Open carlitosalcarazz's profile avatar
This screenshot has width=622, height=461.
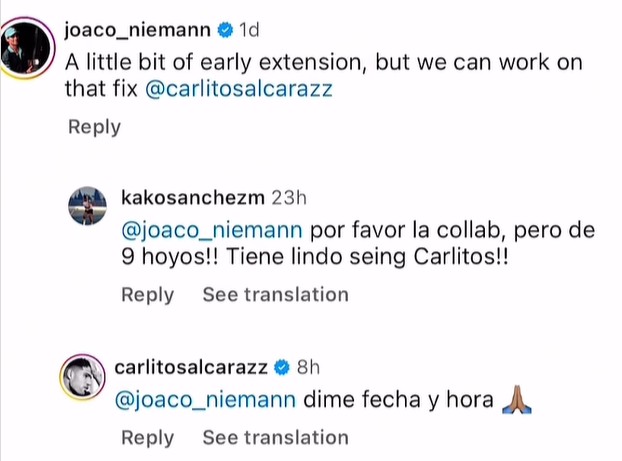point(87,378)
